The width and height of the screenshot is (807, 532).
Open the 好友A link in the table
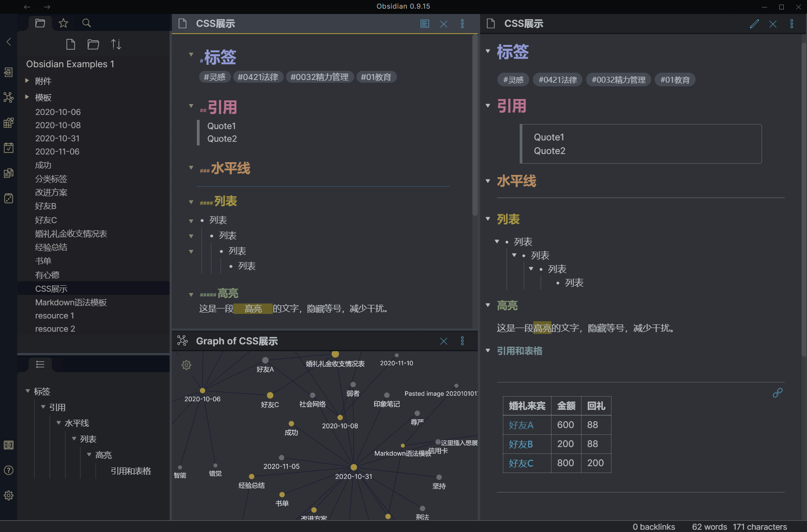(x=521, y=425)
